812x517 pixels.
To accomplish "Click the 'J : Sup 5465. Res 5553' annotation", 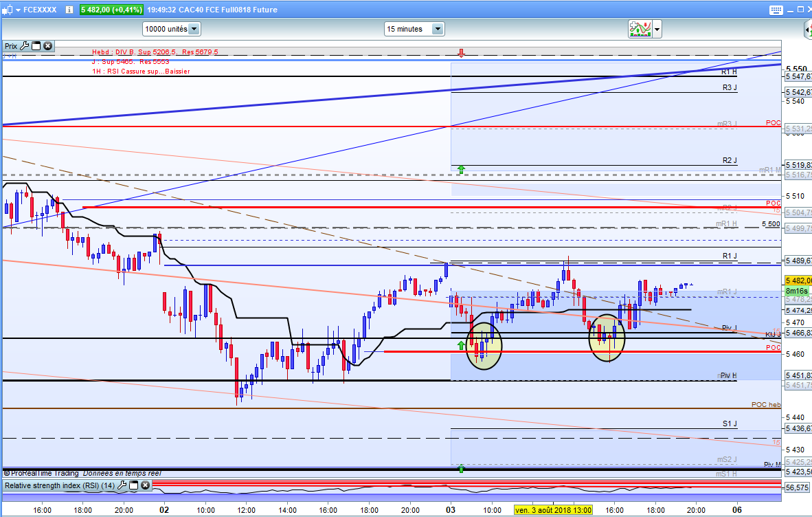I will pos(131,62).
